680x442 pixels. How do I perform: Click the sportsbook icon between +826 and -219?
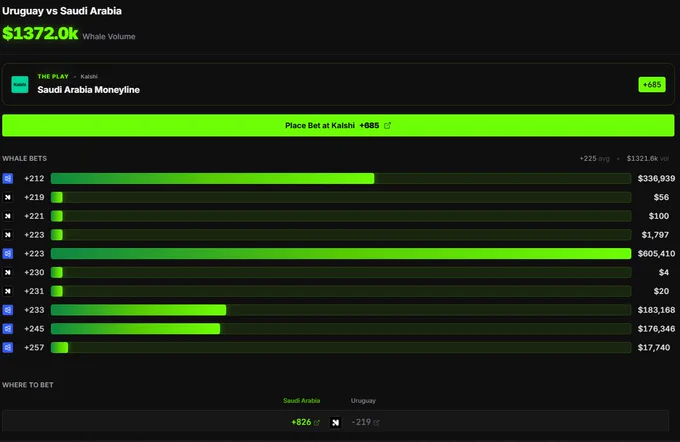[335, 422]
